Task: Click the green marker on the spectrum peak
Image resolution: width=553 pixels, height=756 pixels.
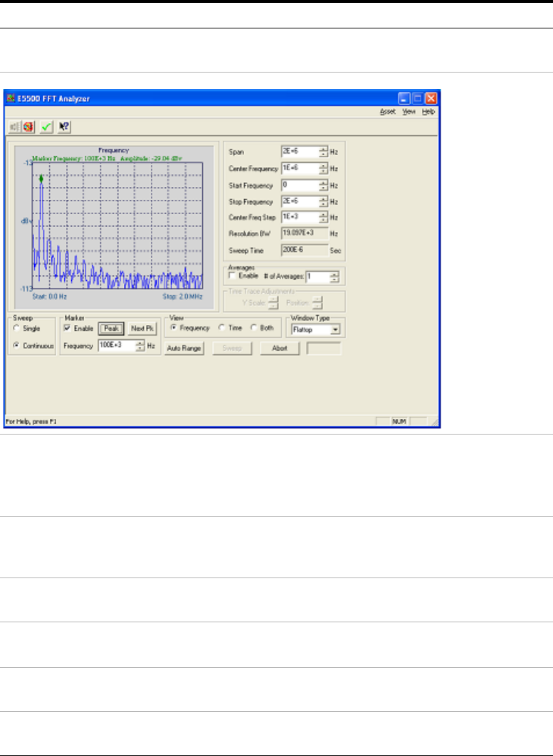Action: pyautogui.click(x=41, y=179)
